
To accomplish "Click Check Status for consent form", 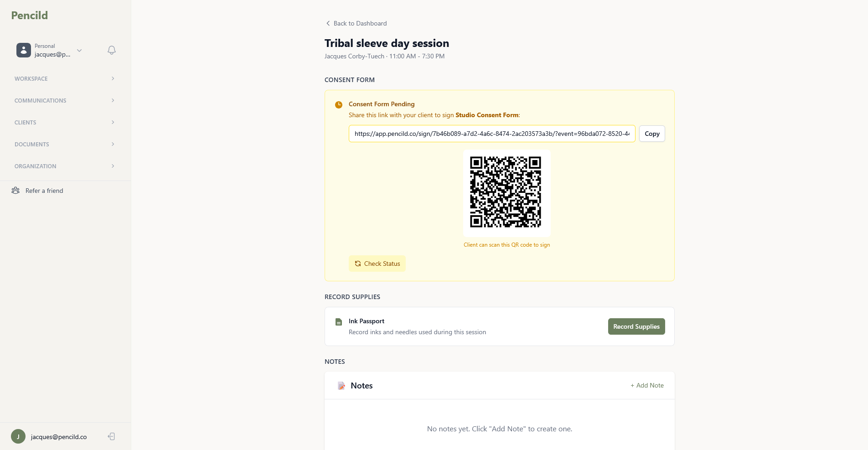I will click(377, 264).
